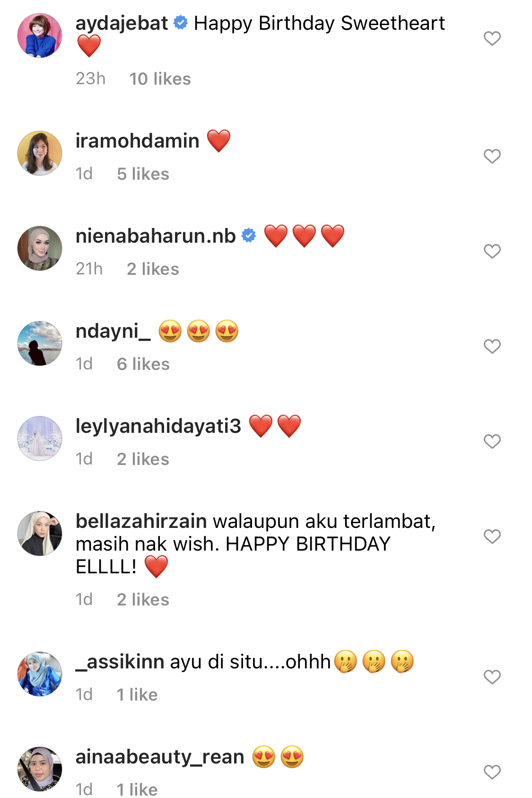This screenshot has height=798, width=532.
Task: Open iramohdamin's profile avatar
Action: click(x=40, y=153)
